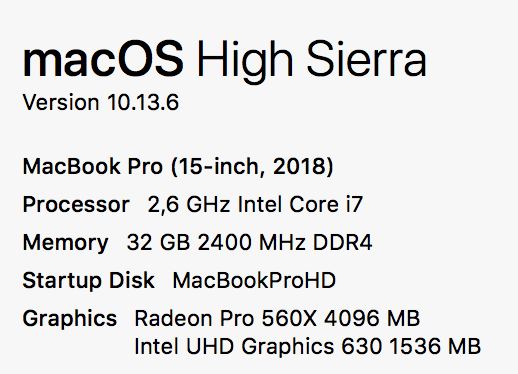Click the Startup Disk label

pos(88,280)
